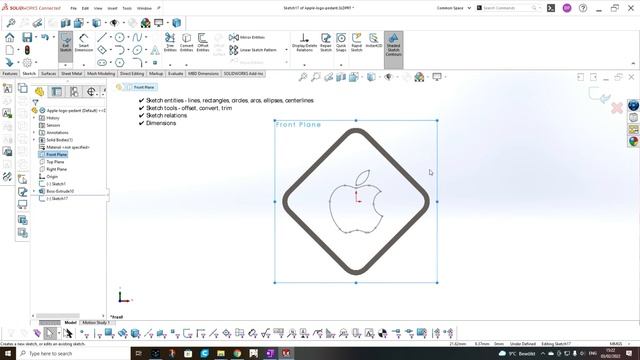
Task: Open the File menu
Action: coord(73,8)
